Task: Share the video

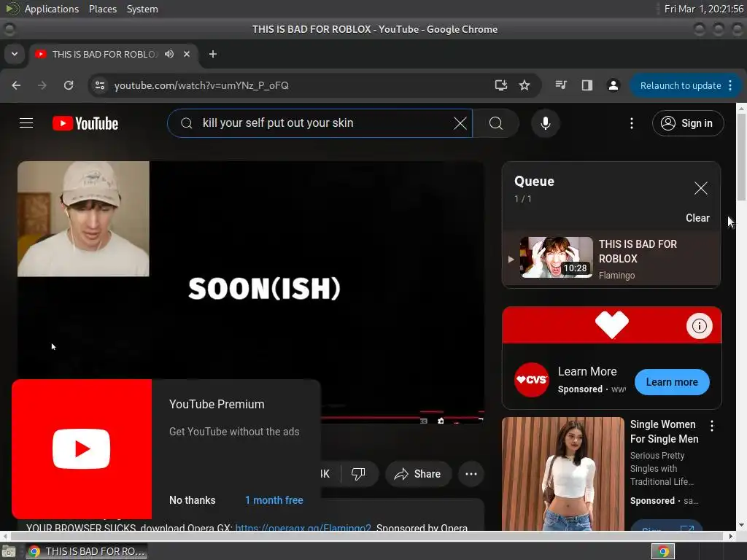Action: pos(418,474)
